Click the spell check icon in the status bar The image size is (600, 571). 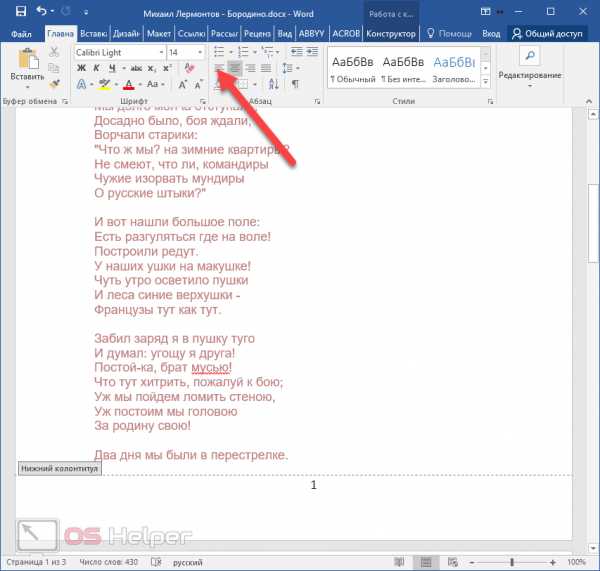coord(156,562)
